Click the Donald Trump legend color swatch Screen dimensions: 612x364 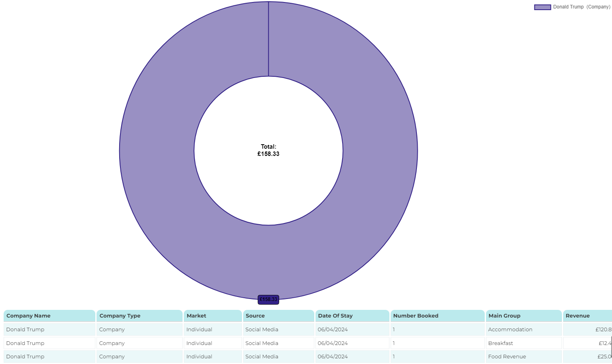(543, 7)
